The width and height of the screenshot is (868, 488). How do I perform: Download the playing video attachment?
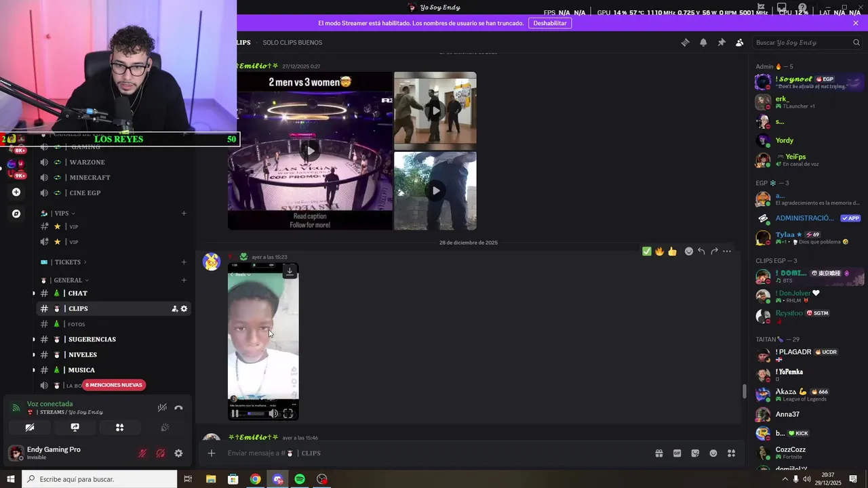tap(290, 271)
